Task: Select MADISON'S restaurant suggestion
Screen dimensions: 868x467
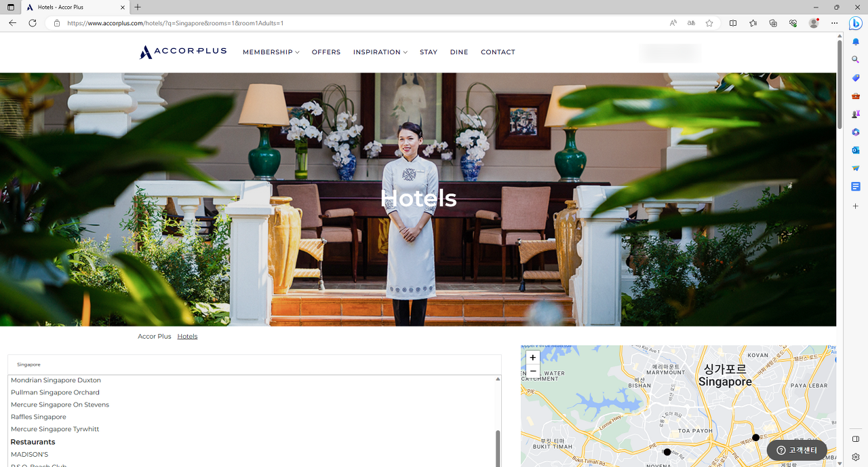Action: pyautogui.click(x=30, y=454)
